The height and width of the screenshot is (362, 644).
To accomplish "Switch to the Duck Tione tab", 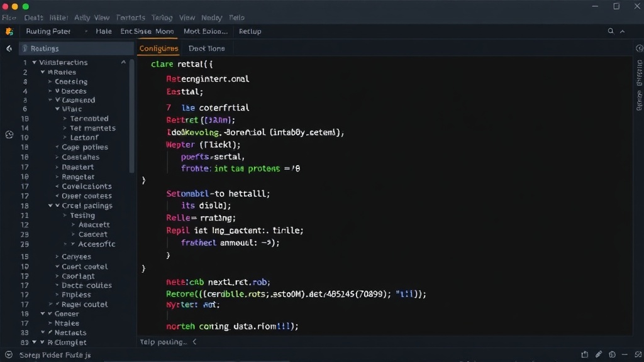I will 206,48.
